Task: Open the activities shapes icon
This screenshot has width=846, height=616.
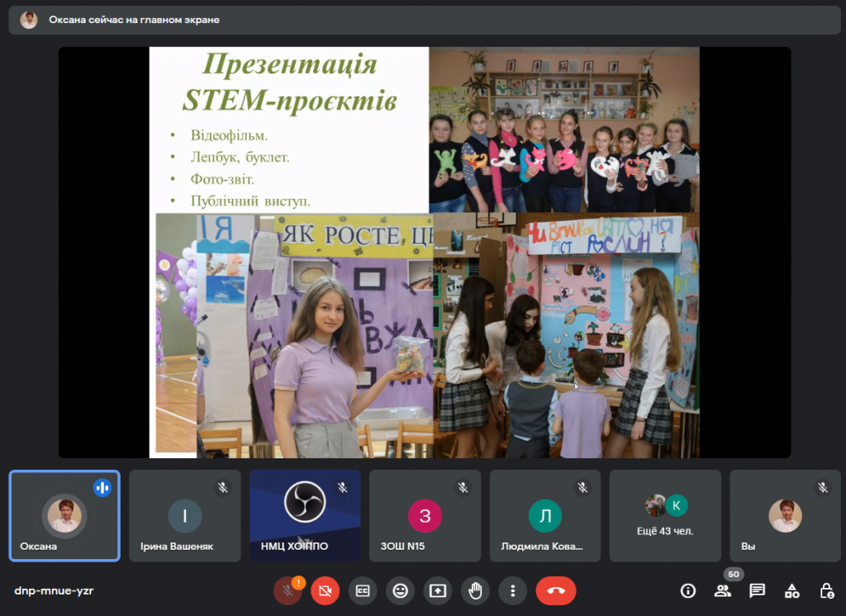Action: (792, 591)
